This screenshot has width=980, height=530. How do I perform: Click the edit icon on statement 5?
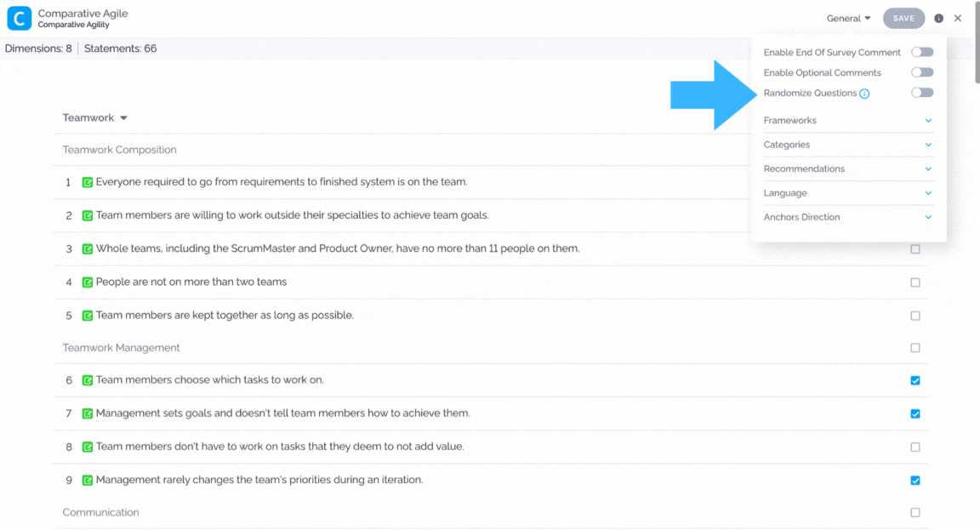(x=88, y=316)
